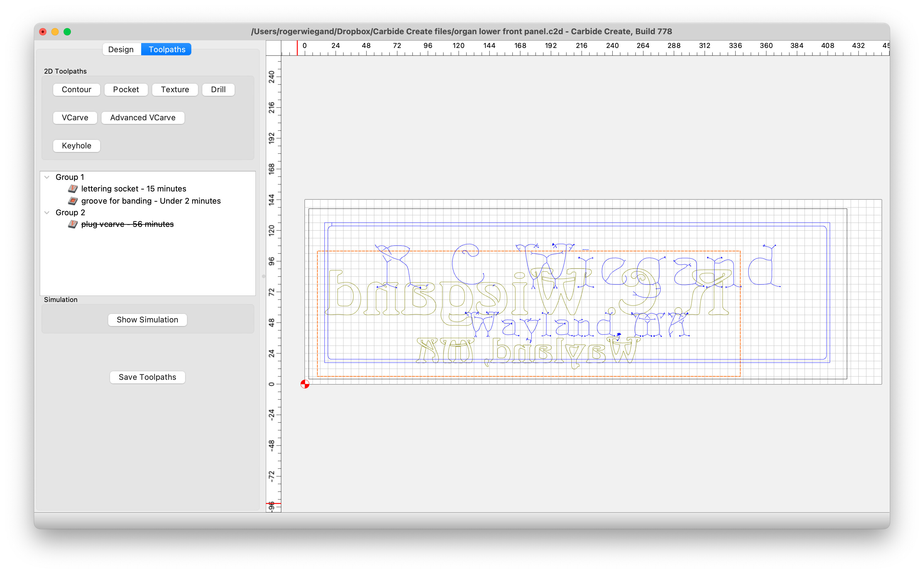Click Save Toolpaths button
The width and height of the screenshot is (924, 574).
(x=147, y=377)
